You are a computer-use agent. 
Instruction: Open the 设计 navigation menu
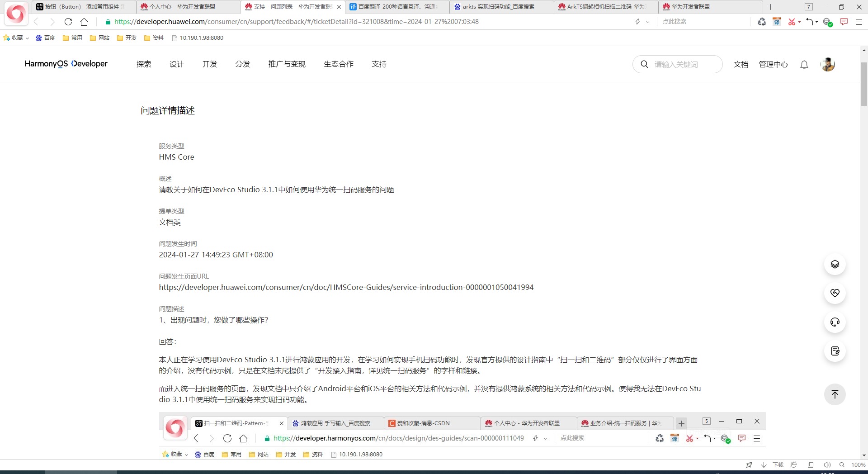coord(177,64)
